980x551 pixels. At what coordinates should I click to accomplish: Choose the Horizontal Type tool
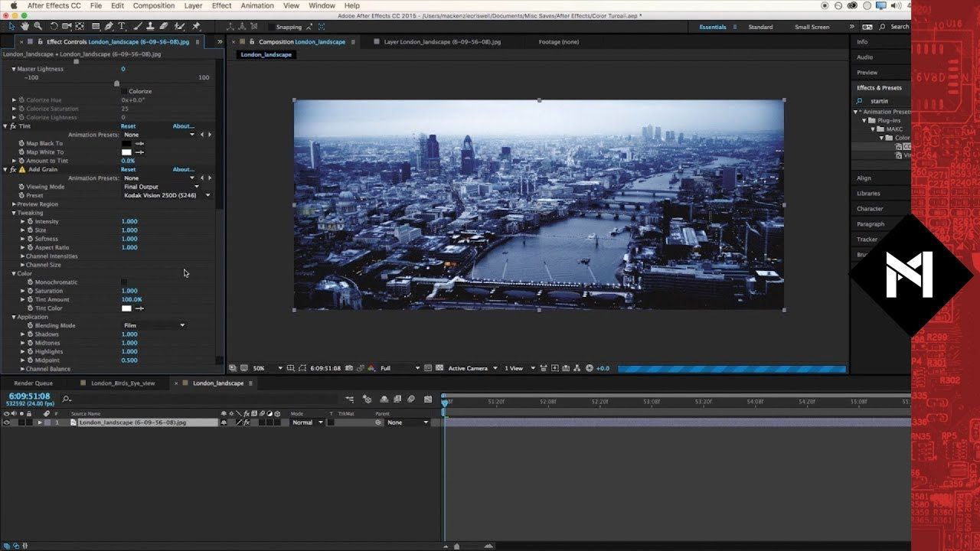[122, 27]
